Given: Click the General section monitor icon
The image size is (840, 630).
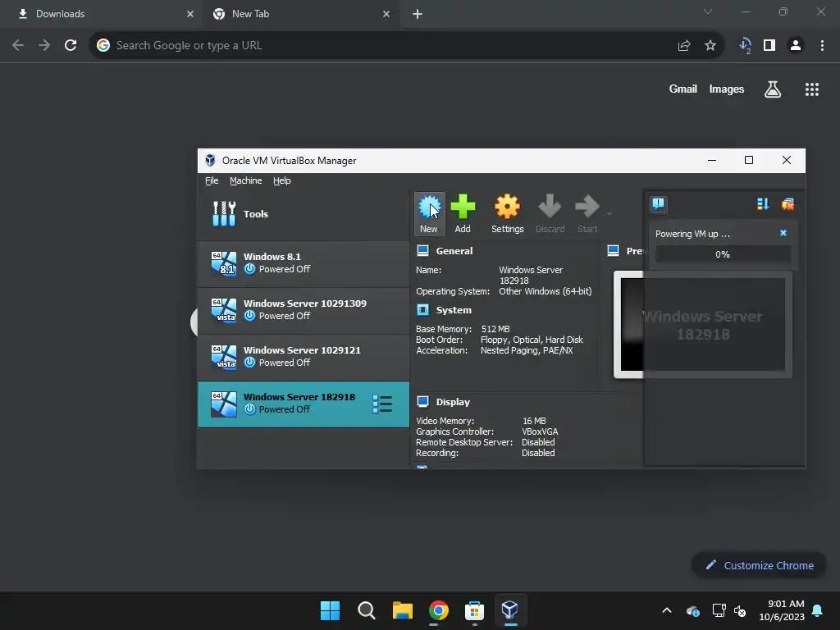Looking at the screenshot, I should tap(422, 250).
